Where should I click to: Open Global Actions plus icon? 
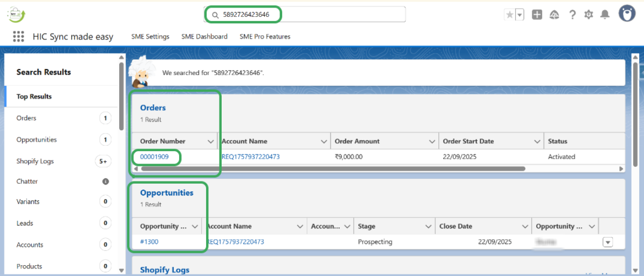(537, 15)
